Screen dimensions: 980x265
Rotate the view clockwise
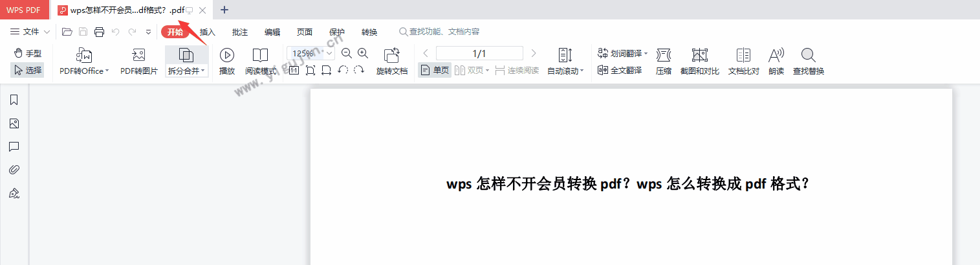click(x=360, y=70)
